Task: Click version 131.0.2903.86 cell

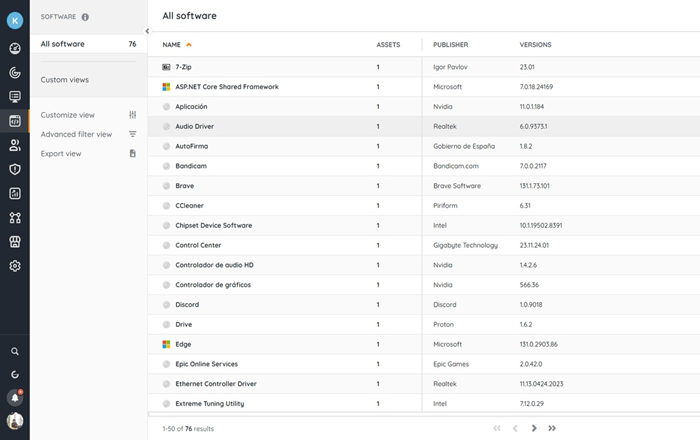Action: tap(538, 344)
